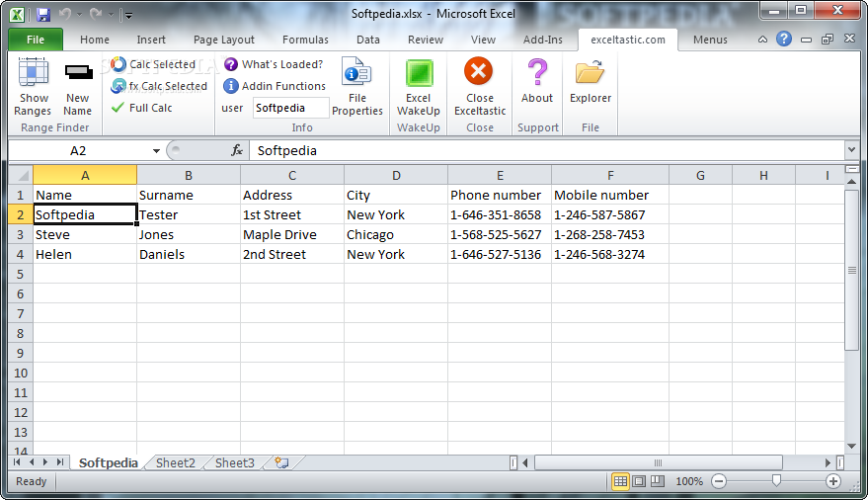
Task: Go to first sheet navigation arrow
Action: (x=17, y=462)
